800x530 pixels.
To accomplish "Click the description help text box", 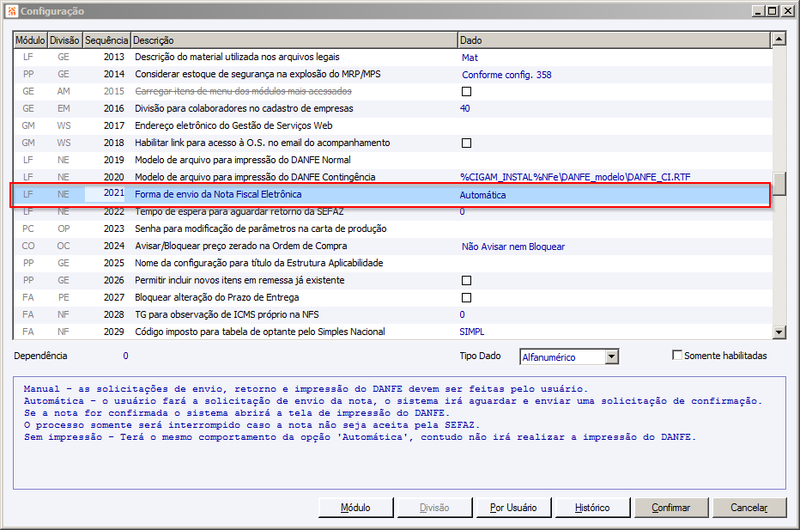I will point(399,433).
